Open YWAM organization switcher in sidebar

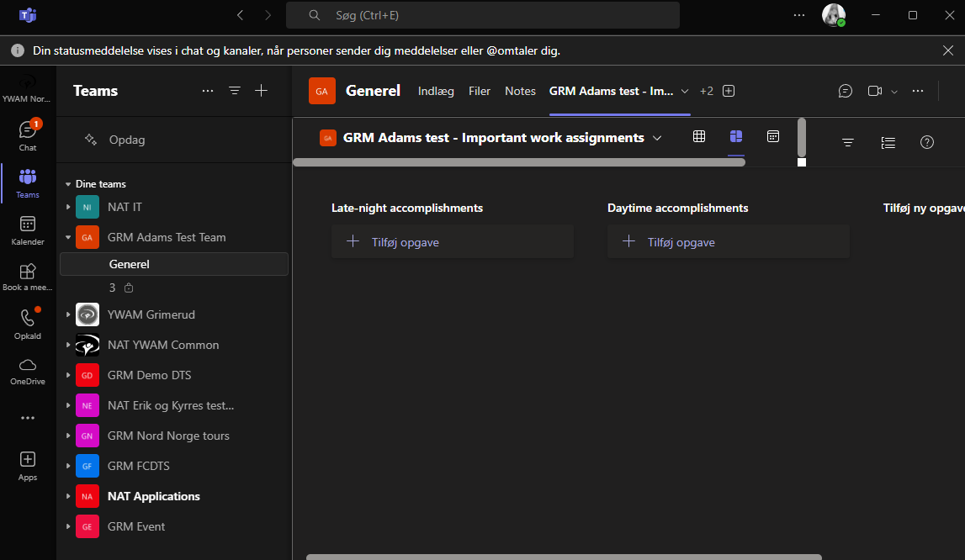click(x=26, y=88)
